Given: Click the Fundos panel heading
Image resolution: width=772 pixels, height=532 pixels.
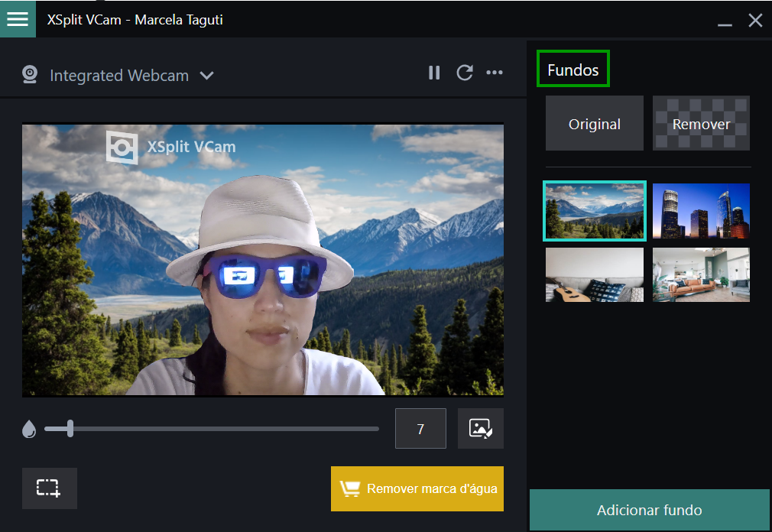Looking at the screenshot, I should [x=573, y=70].
